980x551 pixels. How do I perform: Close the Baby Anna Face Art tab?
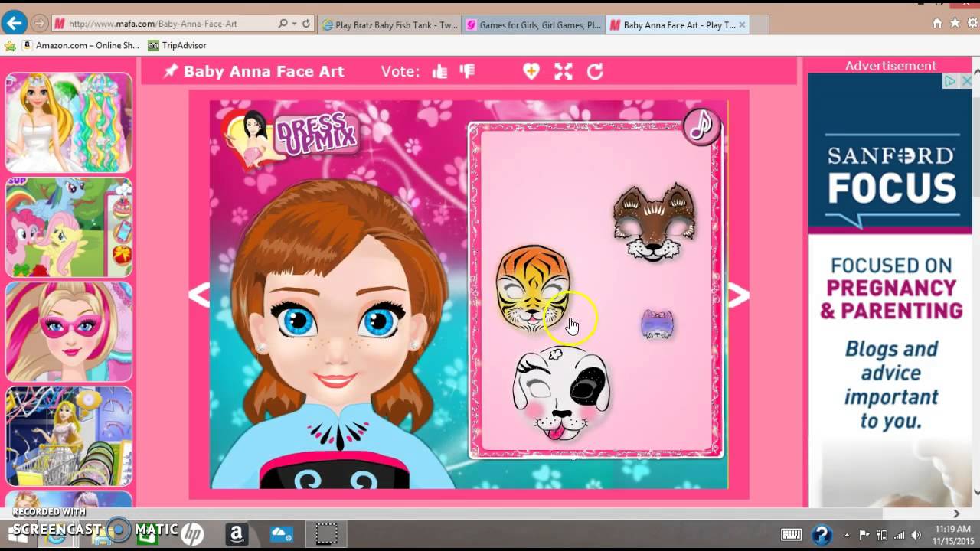(742, 24)
